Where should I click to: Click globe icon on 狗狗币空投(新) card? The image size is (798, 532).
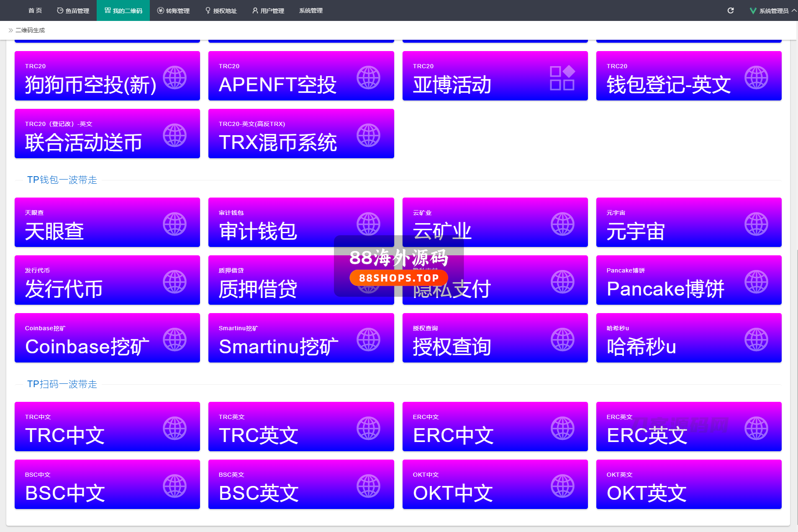tap(174, 77)
